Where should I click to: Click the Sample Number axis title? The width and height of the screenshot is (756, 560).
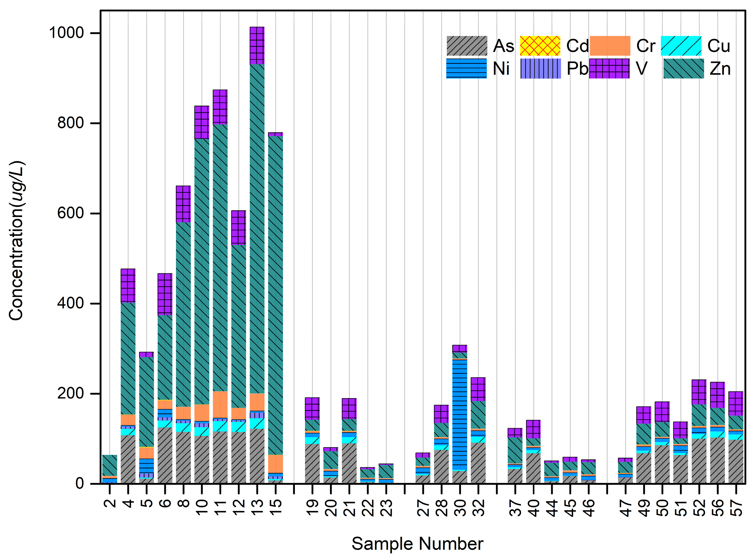pyautogui.click(x=417, y=544)
